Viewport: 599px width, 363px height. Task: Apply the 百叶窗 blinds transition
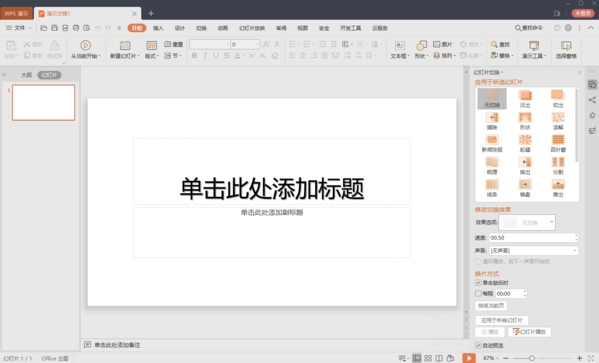[558, 143]
